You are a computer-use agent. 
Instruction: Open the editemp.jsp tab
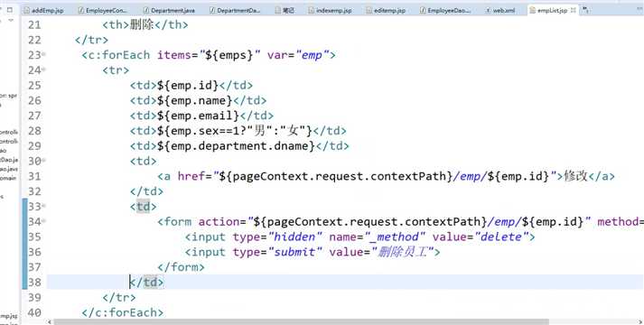point(386,10)
